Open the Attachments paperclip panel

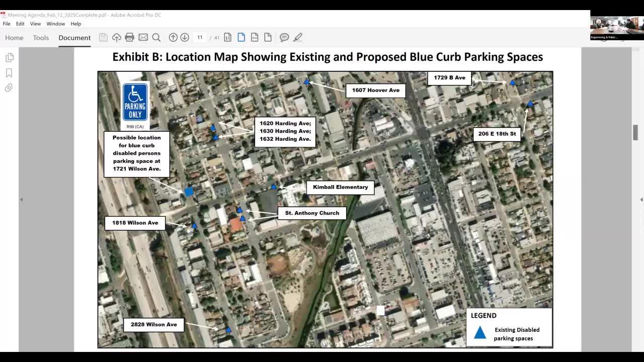(x=10, y=88)
